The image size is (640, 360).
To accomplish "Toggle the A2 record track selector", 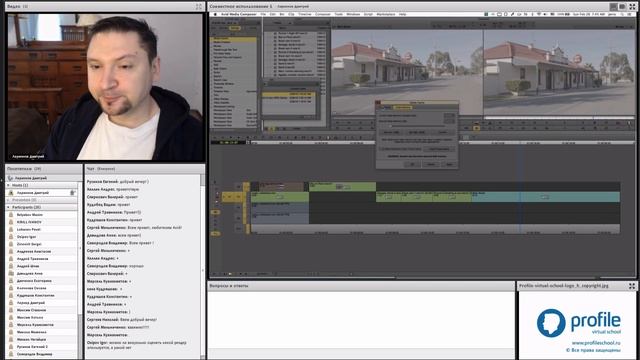I will click(239, 218).
